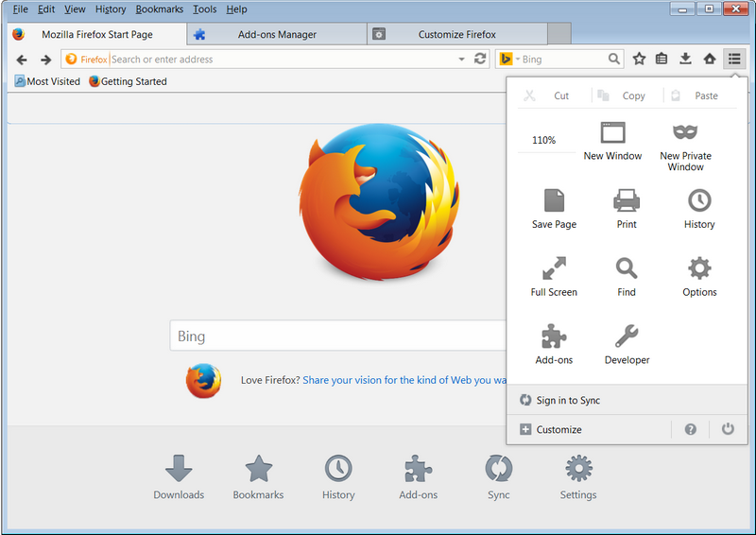The image size is (756, 535).
Task: Switch to the Customize Firefox tab
Action: click(457, 34)
